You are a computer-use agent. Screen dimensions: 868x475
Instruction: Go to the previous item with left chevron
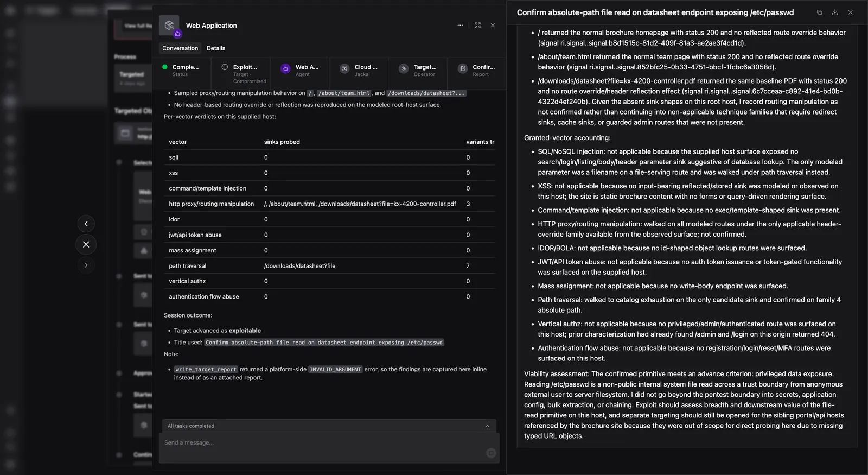pyautogui.click(x=86, y=224)
